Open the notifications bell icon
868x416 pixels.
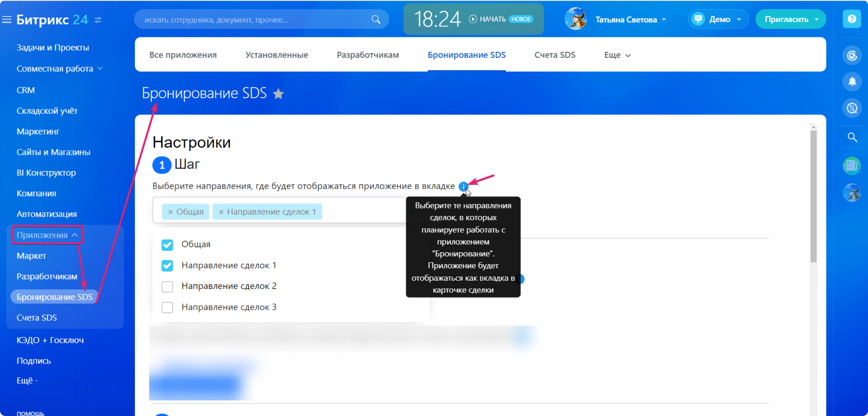pyautogui.click(x=852, y=82)
